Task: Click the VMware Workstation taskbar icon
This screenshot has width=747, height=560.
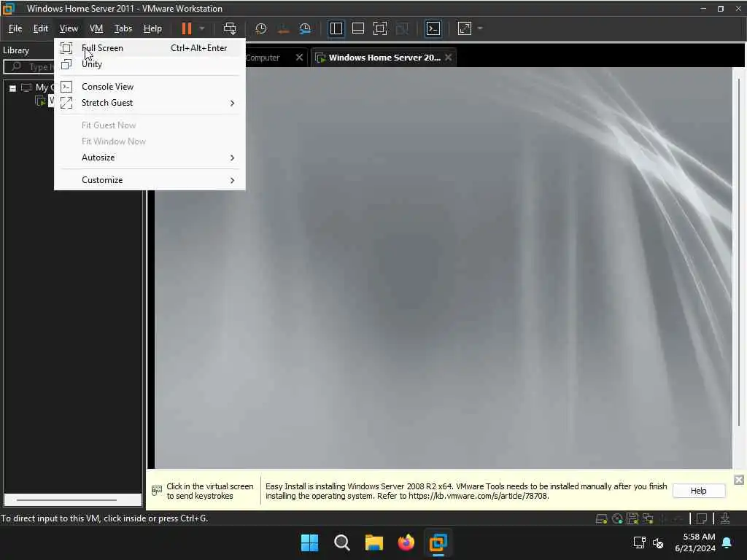Action: pos(438,542)
